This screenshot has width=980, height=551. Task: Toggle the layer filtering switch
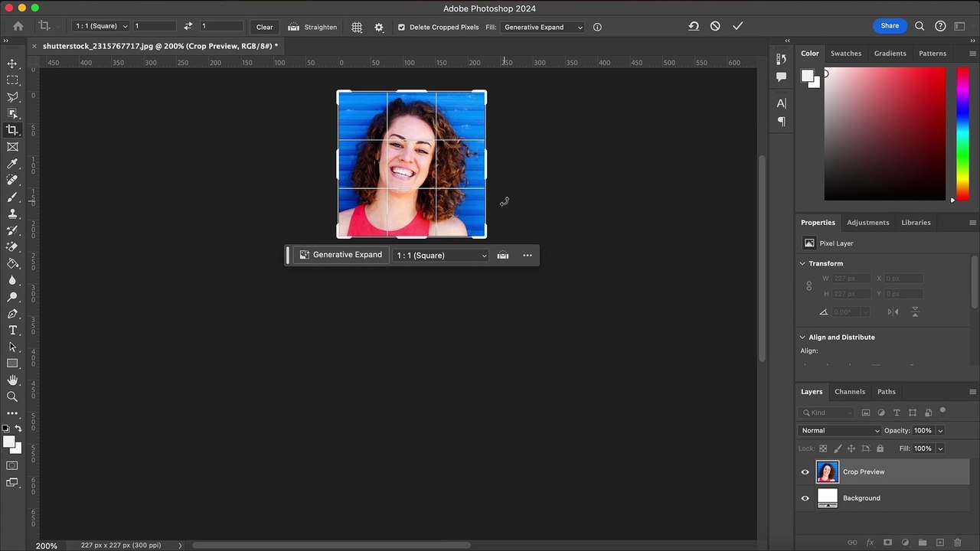[942, 411]
